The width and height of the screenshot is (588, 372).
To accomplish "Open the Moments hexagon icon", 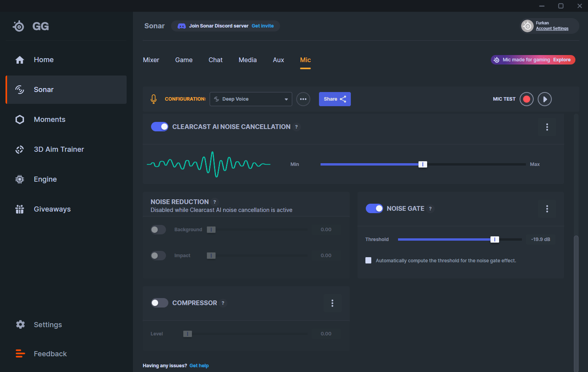I will point(20,120).
